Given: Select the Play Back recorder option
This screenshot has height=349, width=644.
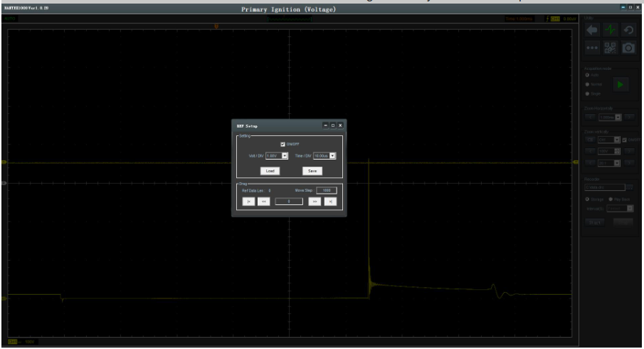Looking at the screenshot, I should click(x=611, y=199).
